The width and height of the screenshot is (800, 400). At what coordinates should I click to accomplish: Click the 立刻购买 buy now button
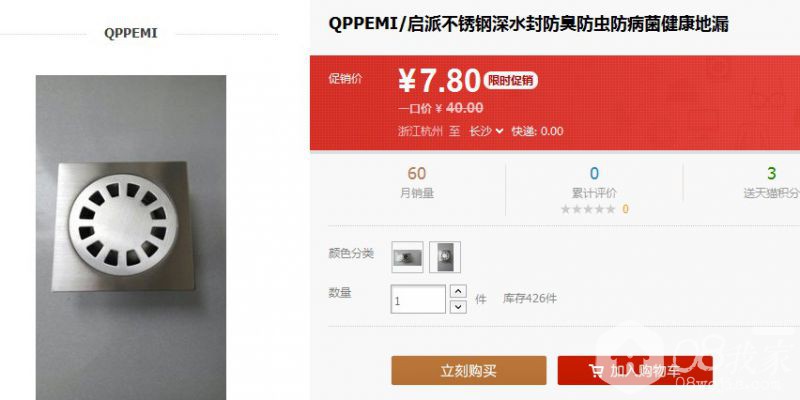(469, 370)
